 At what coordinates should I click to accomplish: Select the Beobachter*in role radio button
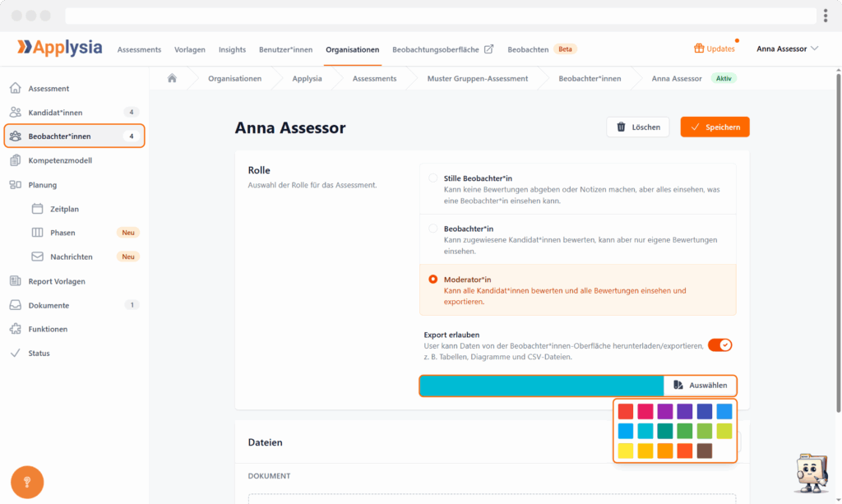tap(433, 229)
